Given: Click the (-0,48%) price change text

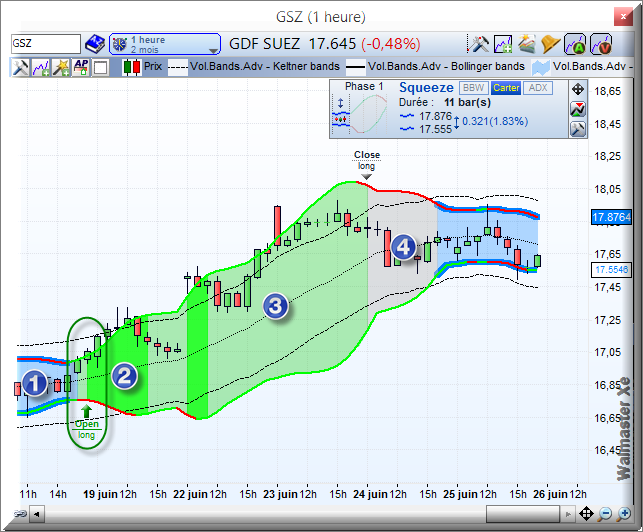Looking at the screenshot, I should point(391,44).
